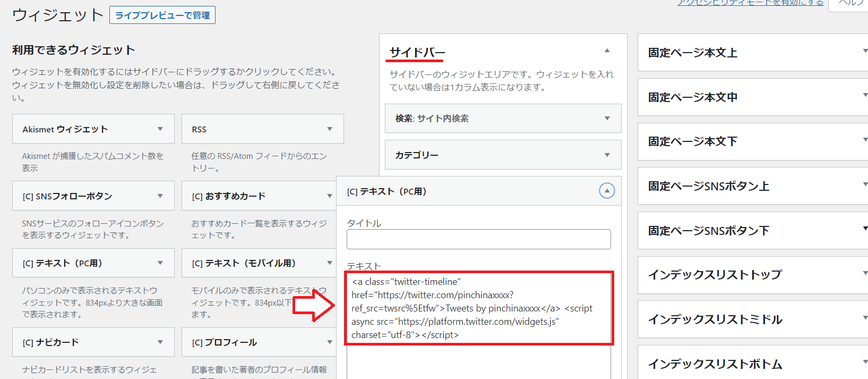Expand the 固定ページ本文下 area
The image size is (868, 379).
pyautogui.click(x=864, y=140)
